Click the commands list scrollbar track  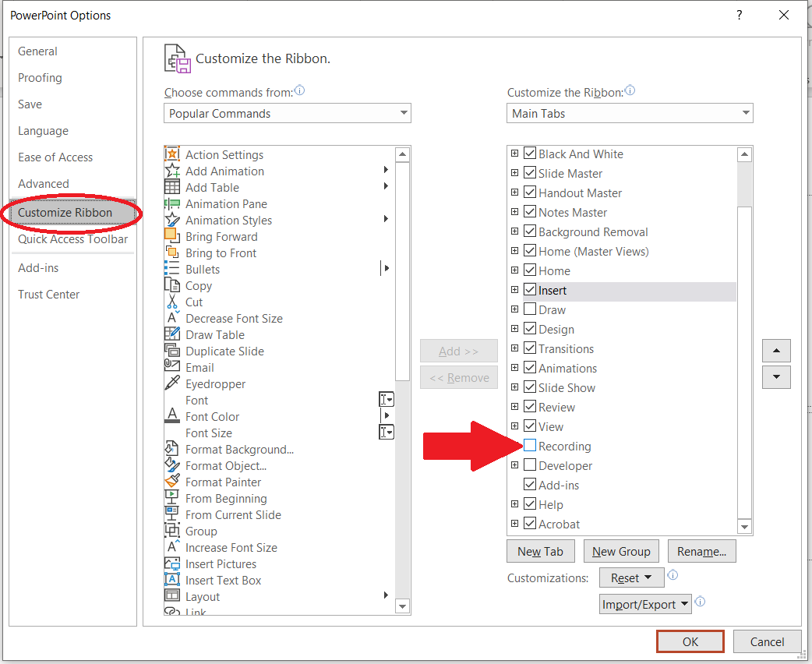402,490
